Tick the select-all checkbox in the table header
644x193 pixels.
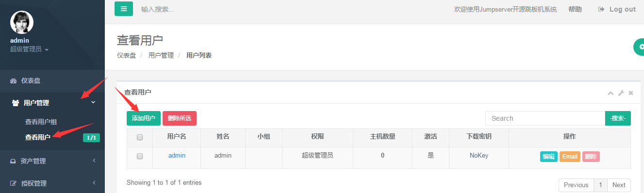pos(140,137)
